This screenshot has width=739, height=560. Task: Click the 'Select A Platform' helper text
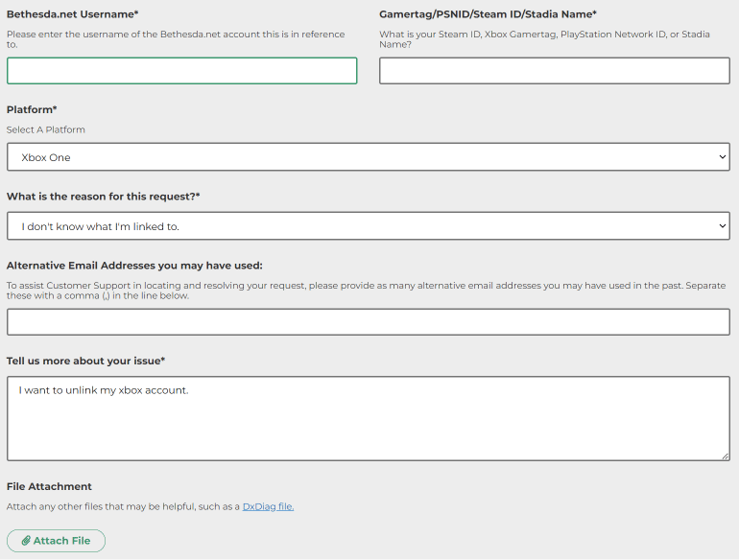46,129
